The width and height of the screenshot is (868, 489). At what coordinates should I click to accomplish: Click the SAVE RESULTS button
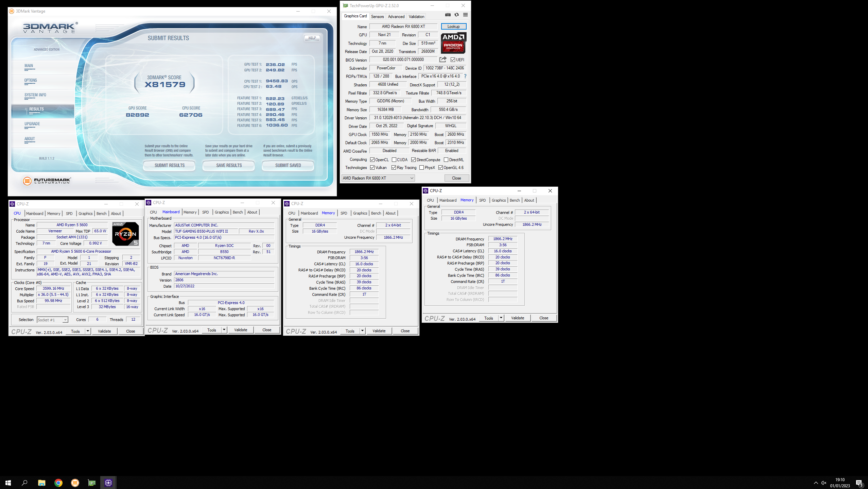[229, 166]
